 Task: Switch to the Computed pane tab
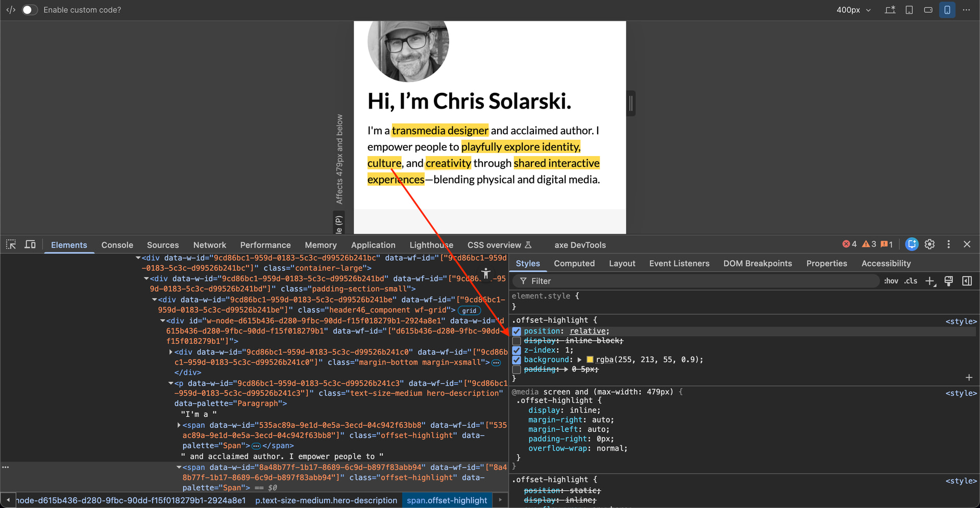click(574, 264)
